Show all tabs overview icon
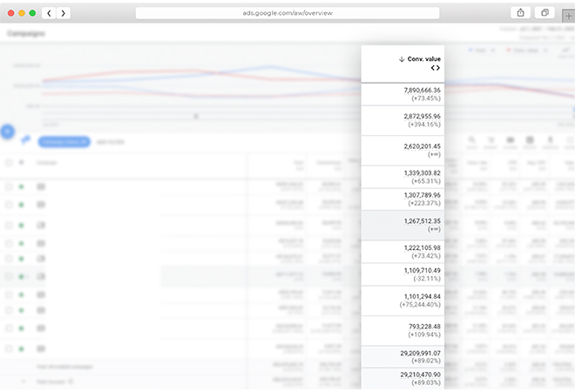Image resolution: width=575 pixels, height=392 pixels. [x=545, y=13]
